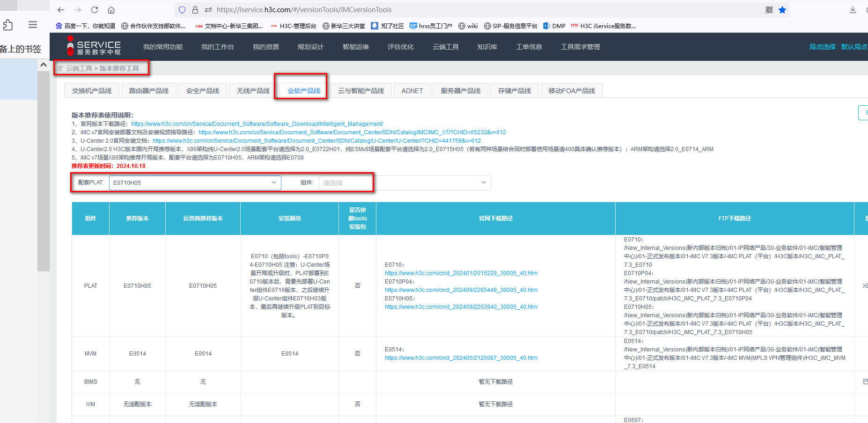Open the U-Center 2.0 官网安装文档 link
Image resolution: width=868 pixels, height=423 pixels.
pos(317,141)
